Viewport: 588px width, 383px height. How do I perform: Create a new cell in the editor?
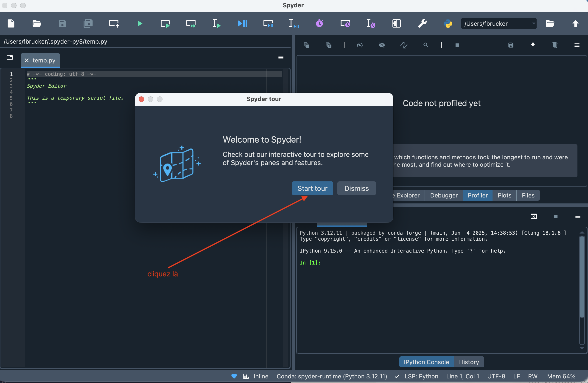(114, 23)
